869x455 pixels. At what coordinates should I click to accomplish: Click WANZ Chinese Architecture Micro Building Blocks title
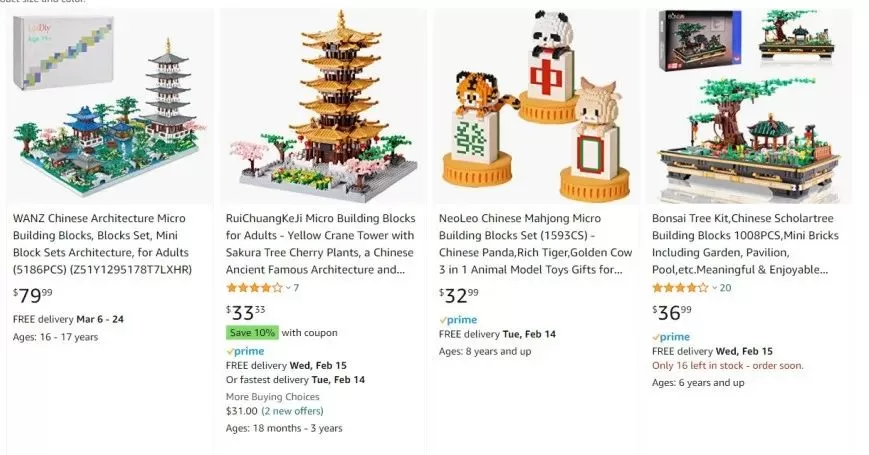103,244
